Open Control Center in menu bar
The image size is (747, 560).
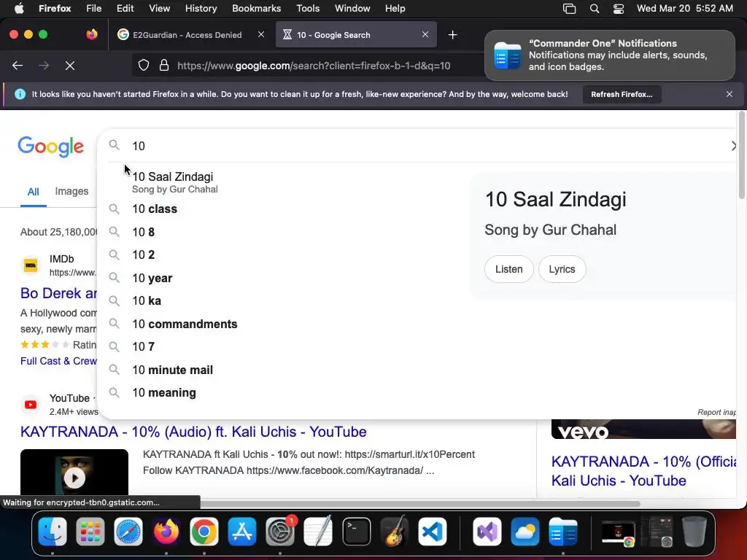click(619, 9)
